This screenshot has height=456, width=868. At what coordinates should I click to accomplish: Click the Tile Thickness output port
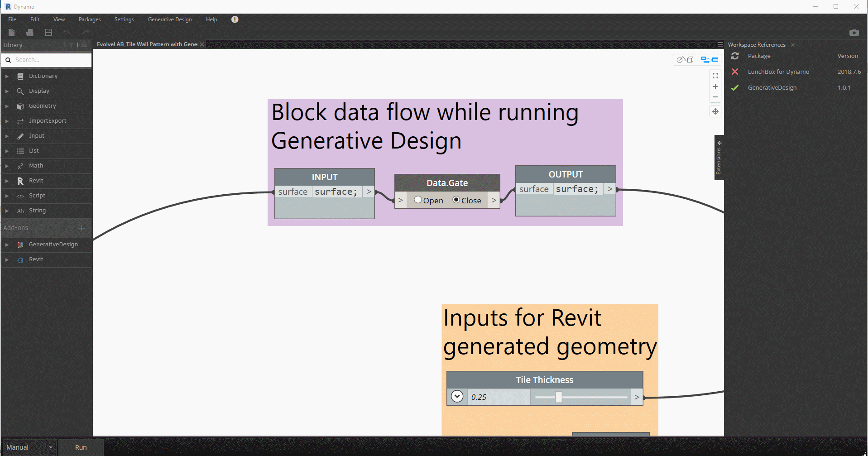pyautogui.click(x=637, y=397)
